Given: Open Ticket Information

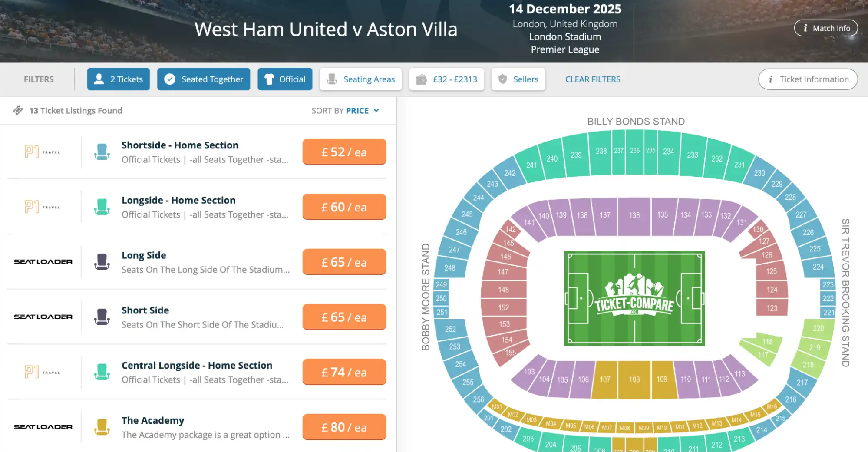Looking at the screenshot, I should tap(808, 79).
